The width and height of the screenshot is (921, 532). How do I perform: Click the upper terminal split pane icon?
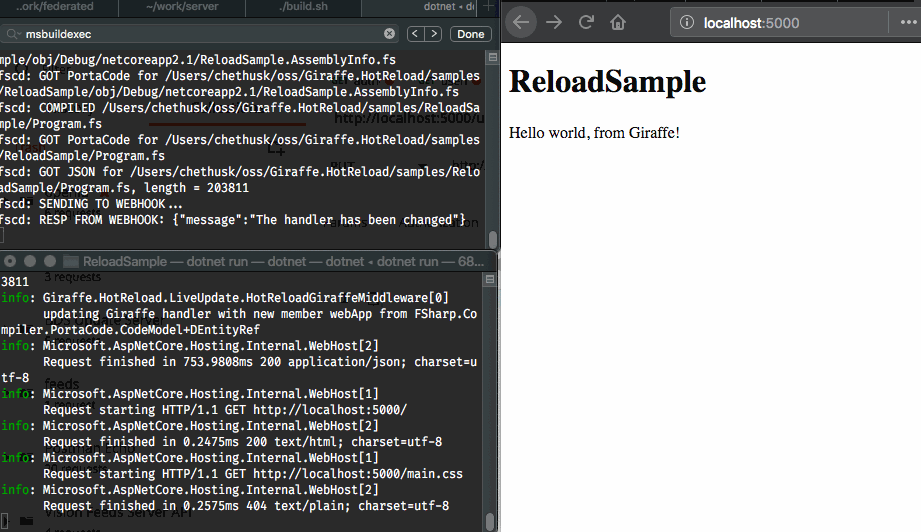[x=493, y=58]
